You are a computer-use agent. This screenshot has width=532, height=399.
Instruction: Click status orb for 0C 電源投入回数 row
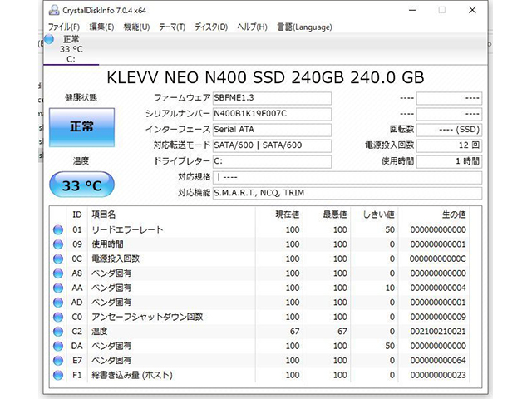(58, 259)
